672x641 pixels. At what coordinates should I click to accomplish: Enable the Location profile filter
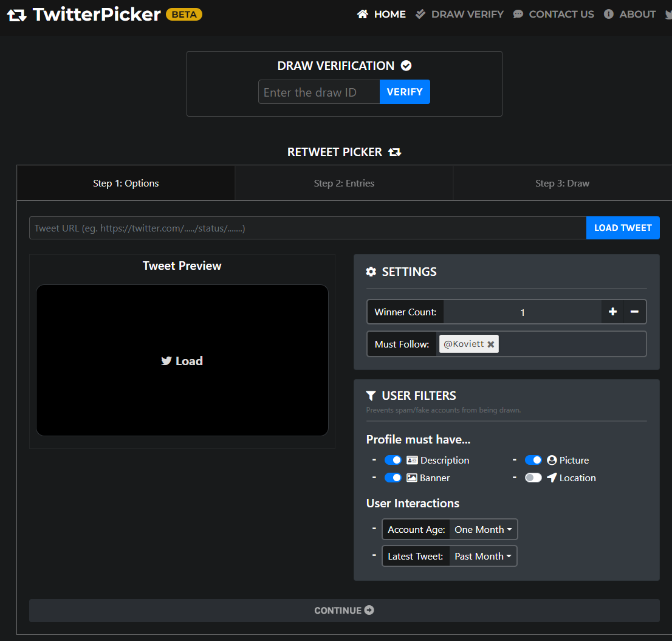pyautogui.click(x=533, y=478)
